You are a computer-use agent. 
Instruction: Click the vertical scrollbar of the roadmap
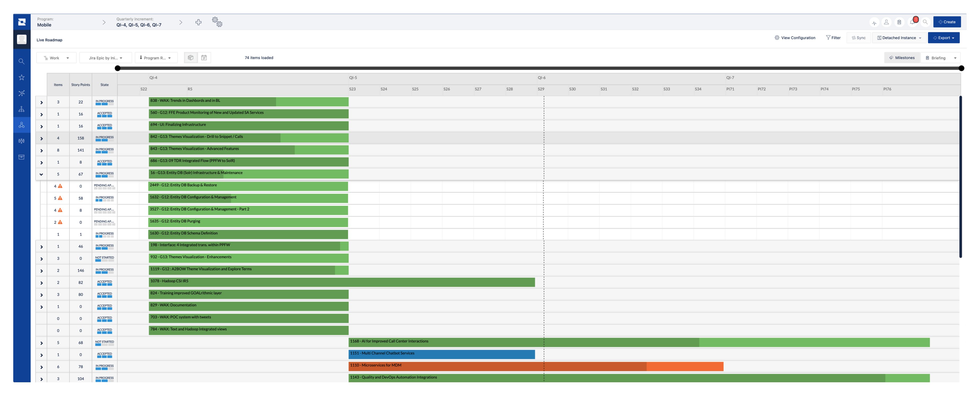click(960, 177)
